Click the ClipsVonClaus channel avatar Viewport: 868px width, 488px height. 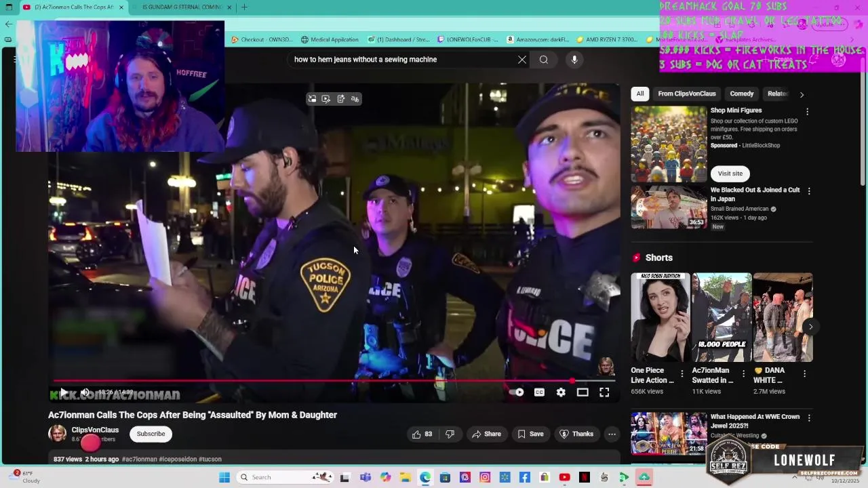click(x=57, y=434)
